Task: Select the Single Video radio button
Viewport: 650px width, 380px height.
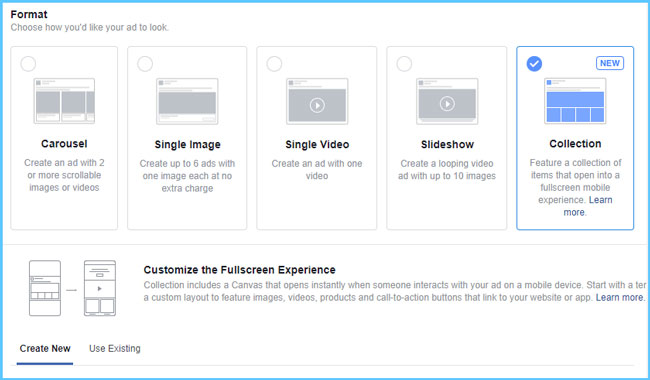Action: pyautogui.click(x=274, y=64)
